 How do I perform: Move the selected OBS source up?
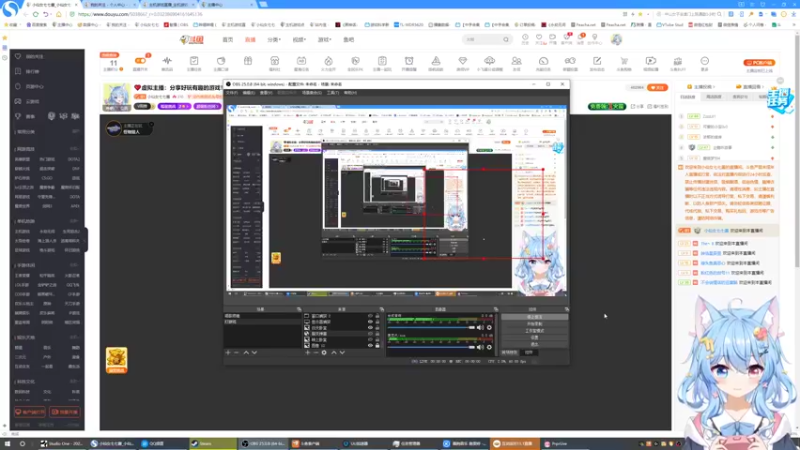tap(334, 353)
